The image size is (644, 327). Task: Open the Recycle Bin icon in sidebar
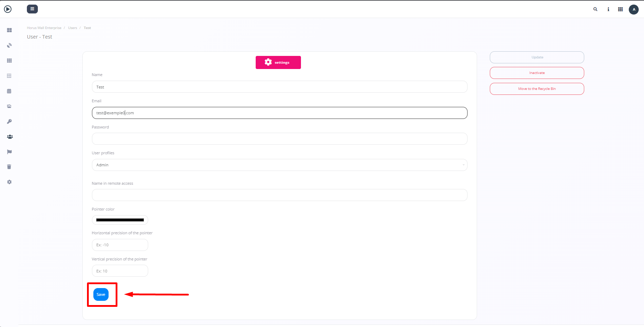[x=9, y=167]
